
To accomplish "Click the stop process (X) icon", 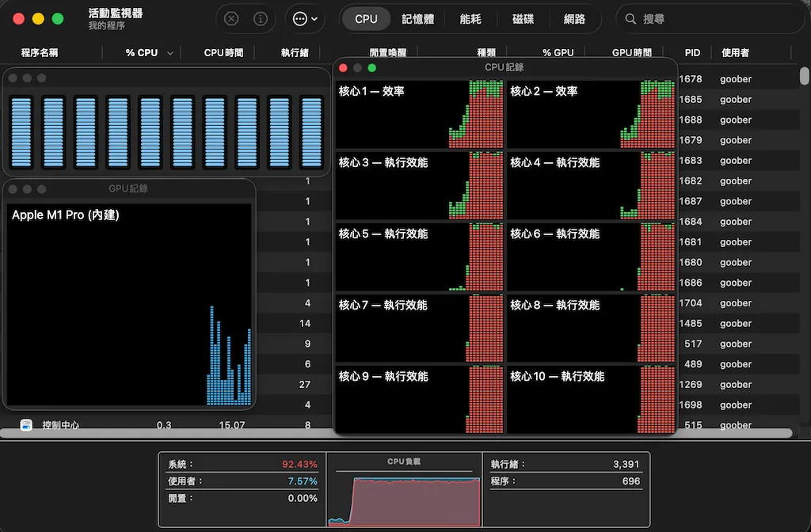I will (x=230, y=18).
